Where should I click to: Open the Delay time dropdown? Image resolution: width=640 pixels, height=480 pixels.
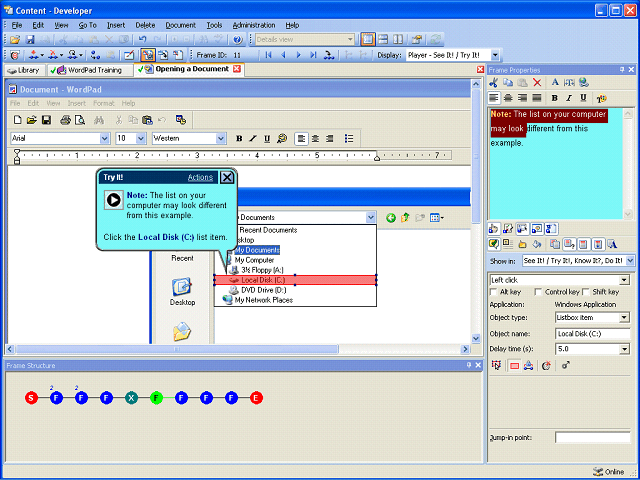coord(624,349)
